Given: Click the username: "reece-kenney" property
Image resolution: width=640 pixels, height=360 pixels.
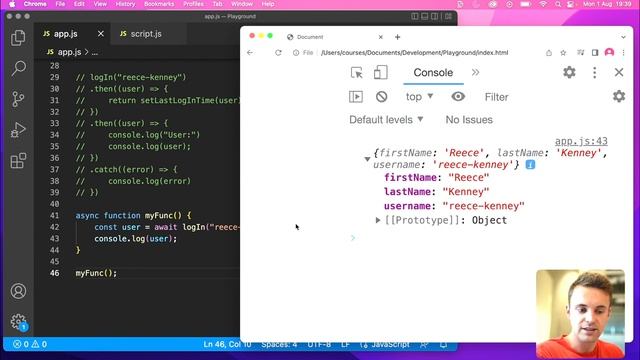Looking at the screenshot, I should coord(454,206).
